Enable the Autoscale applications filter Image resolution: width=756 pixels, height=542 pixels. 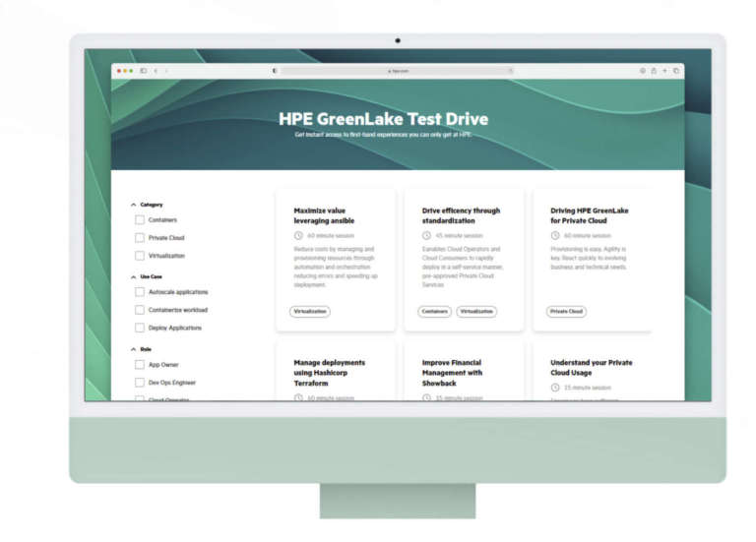pos(140,292)
